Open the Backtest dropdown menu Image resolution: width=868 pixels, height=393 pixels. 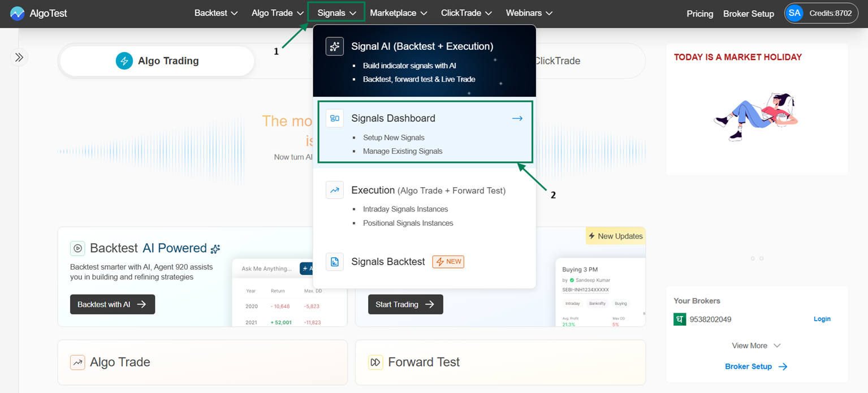tap(216, 13)
